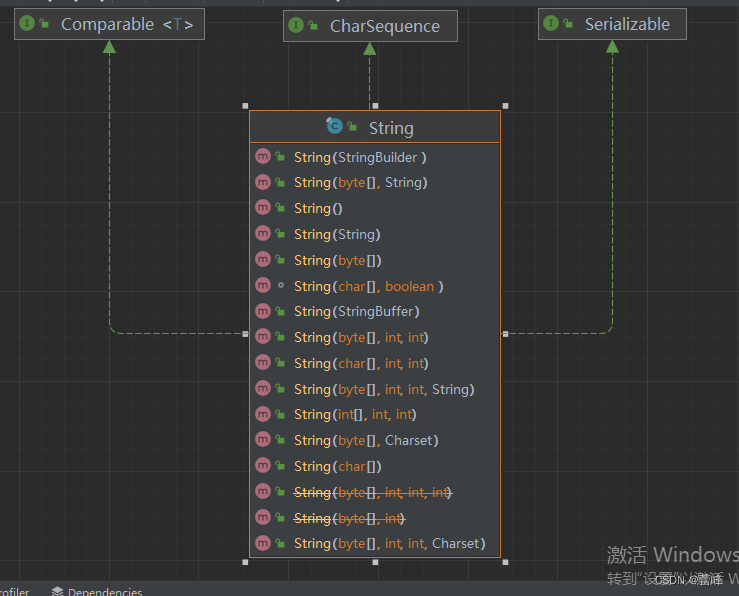Click method icon of String(String) row
The width and height of the screenshot is (739, 596).
pyautogui.click(x=263, y=233)
